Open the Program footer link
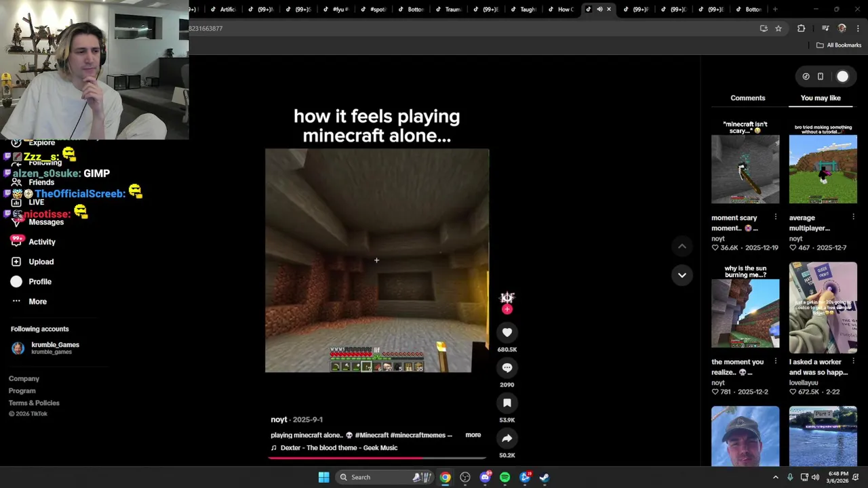Screen dimensions: 868x488 (x=22, y=390)
